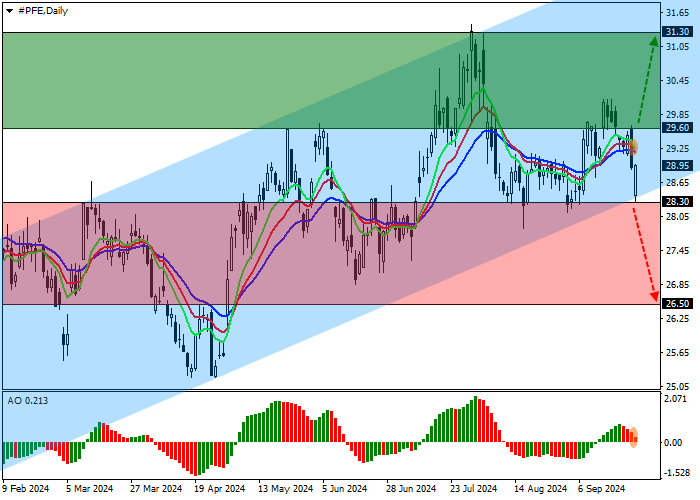Click the 5 Mar 2024 date label
The image size is (700, 500).
pos(90,489)
